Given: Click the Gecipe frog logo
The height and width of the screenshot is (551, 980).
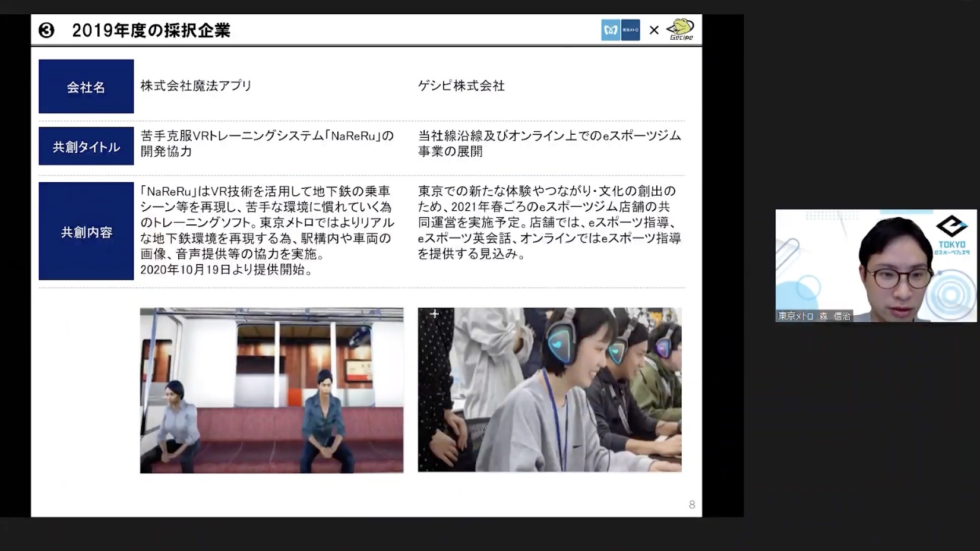Looking at the screenshot, I should [x=680, y=30].
